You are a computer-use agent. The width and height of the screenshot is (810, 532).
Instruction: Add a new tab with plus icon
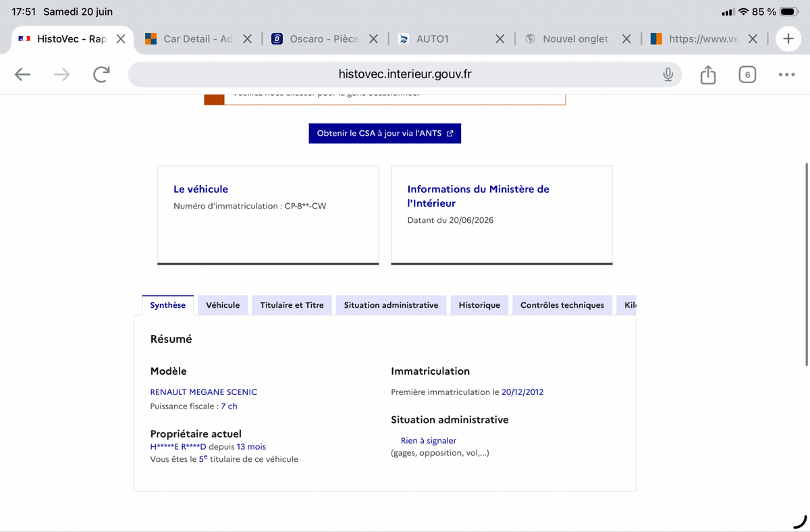click(x=788, y=38)
